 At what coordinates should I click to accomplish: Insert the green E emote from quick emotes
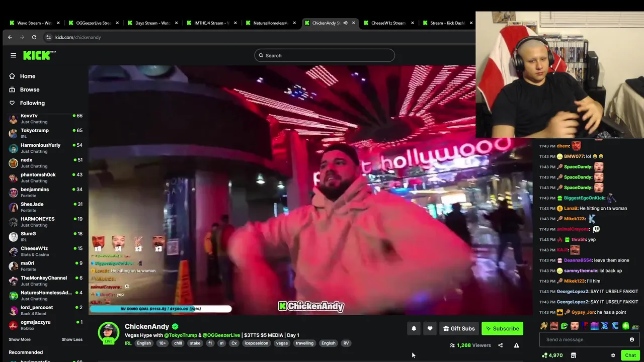pyautogui.click(x=565, y=326)
